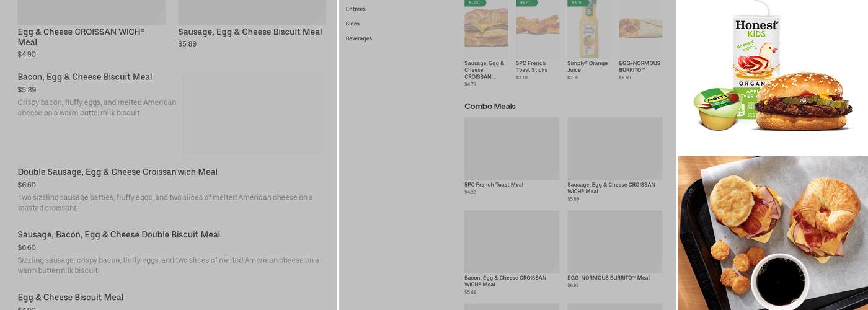The height and width of the screenshot is (310, 868).
Task: View the breakfast sandwiches and coffee tray photo
Action: click(773, 233)
